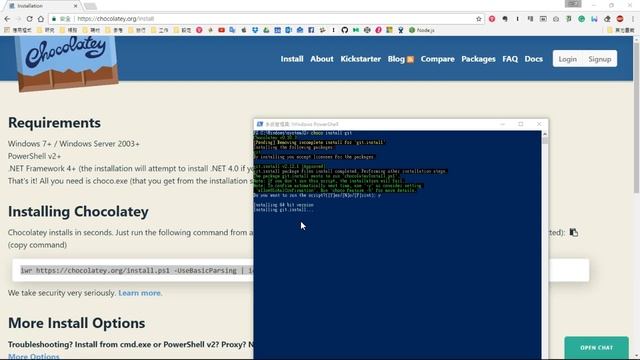Open the Blog nav menu item

pos(396,59)
